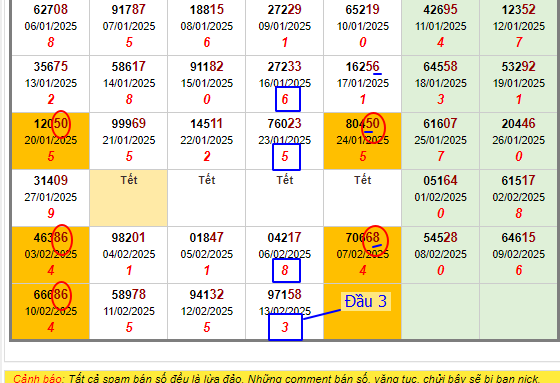Screen dimensions: 560x383
Task: Click red-circled 86 in 66686 cell
Action: (x=61, y=295)
